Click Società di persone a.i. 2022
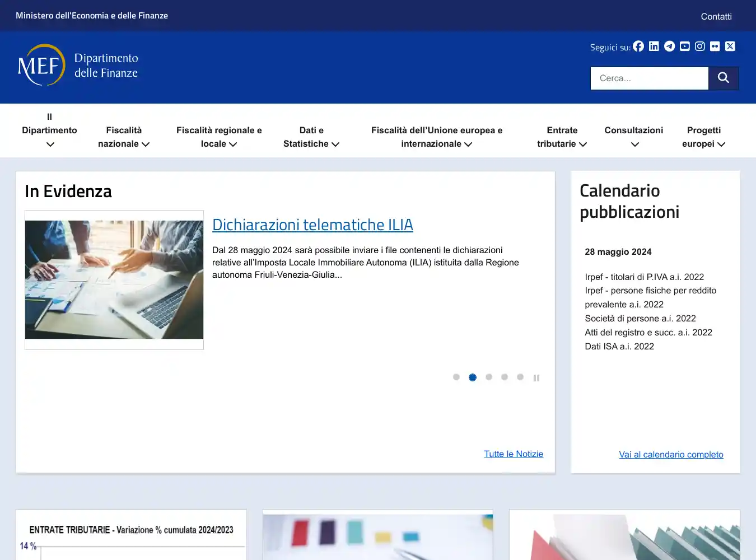The width and height of the screenshot is (756, 560). (640, 319)
